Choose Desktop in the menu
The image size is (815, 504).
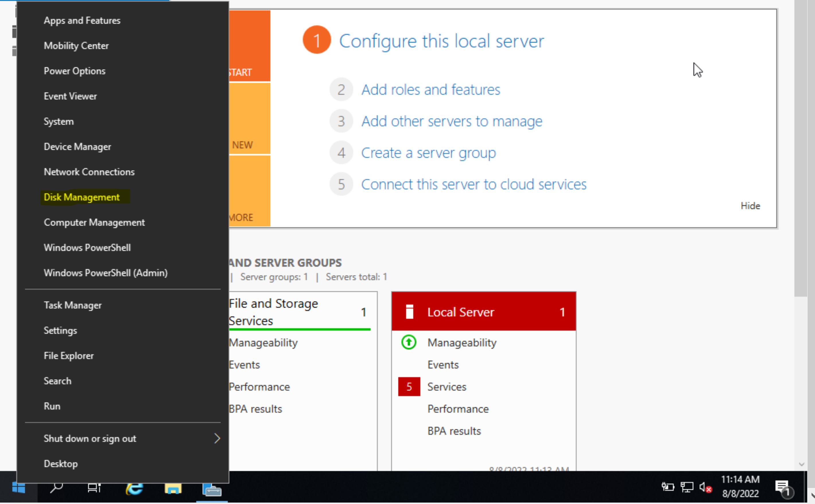click(61, 464)
